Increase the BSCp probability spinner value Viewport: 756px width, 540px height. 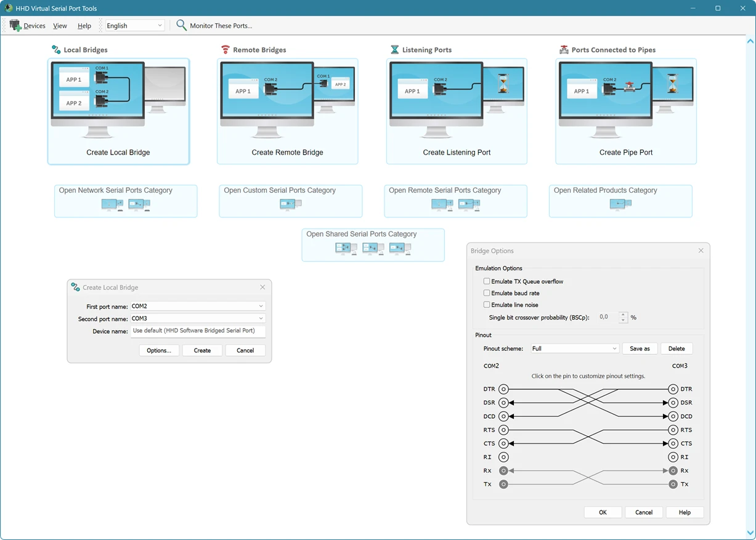624,315
